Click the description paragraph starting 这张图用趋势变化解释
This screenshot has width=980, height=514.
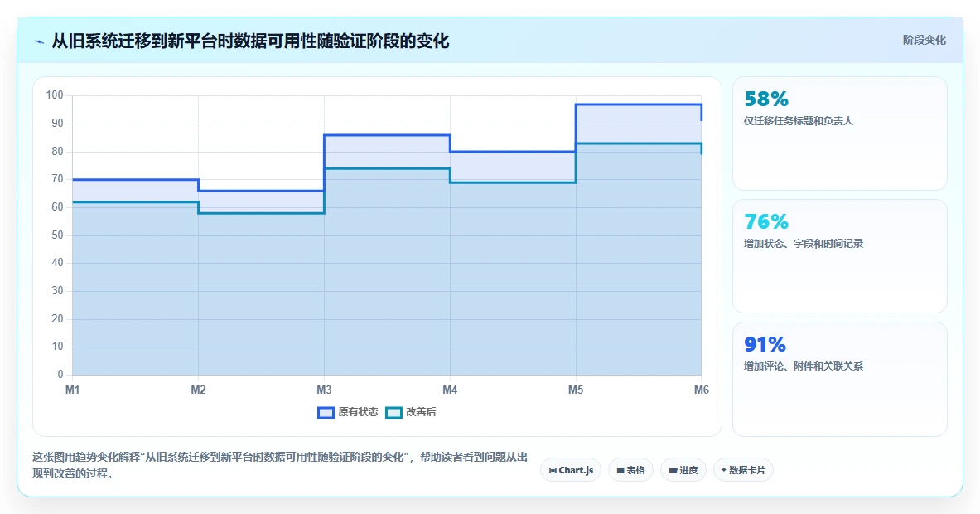coord(280,465)
